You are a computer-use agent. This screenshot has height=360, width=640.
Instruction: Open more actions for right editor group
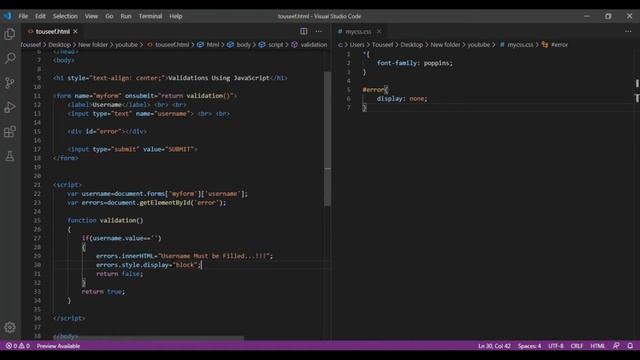tap(628, 31)
